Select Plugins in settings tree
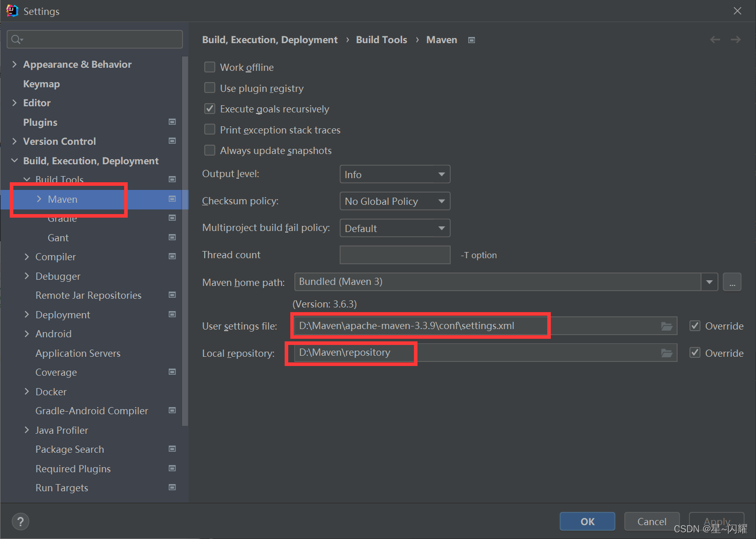 coord(40,122)
